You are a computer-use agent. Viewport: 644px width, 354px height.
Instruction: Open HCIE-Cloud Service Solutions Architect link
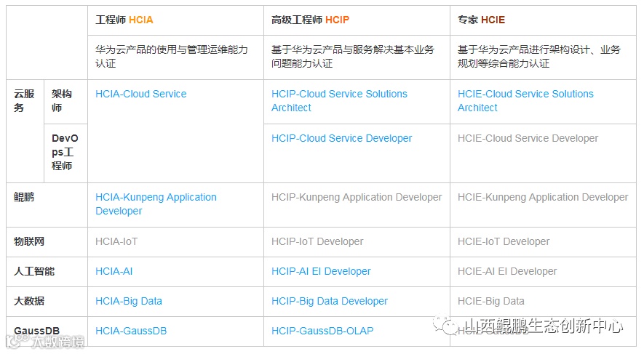pos(525,101)
